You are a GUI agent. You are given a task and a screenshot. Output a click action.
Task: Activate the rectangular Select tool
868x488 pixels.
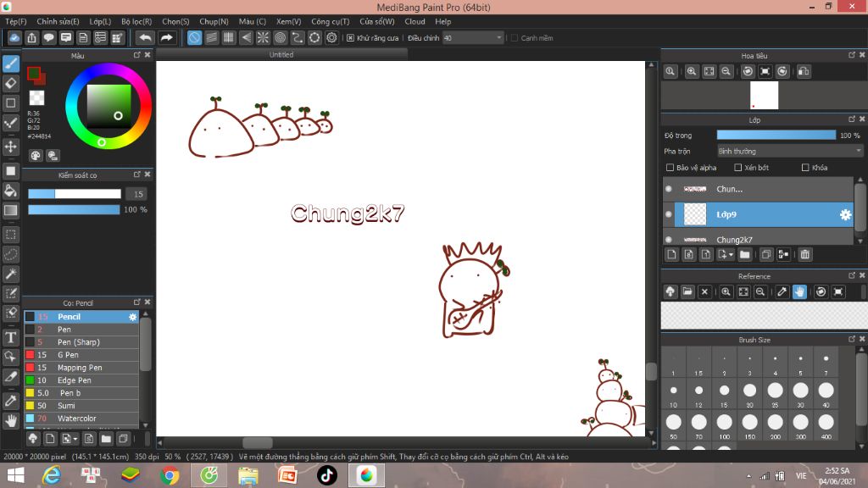[x=11, y=235]
